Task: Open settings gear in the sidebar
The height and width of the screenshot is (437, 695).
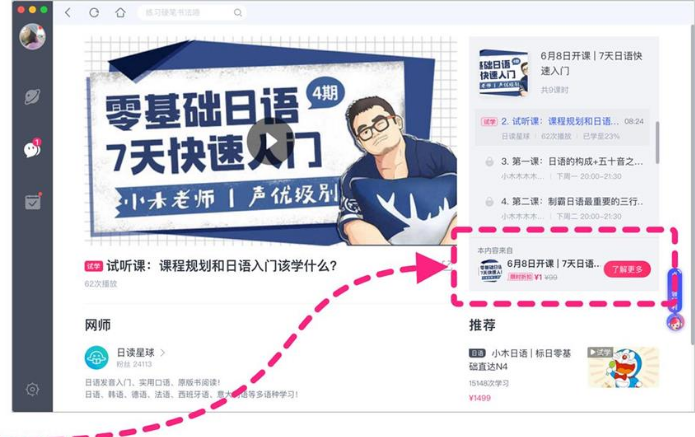Action: (x=32, y=389)
